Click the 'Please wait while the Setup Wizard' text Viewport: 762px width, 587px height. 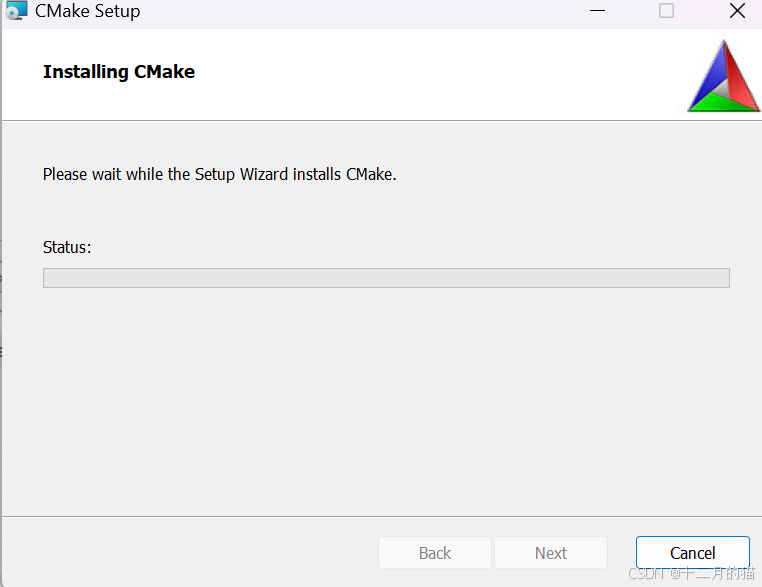tap(166, 174)
